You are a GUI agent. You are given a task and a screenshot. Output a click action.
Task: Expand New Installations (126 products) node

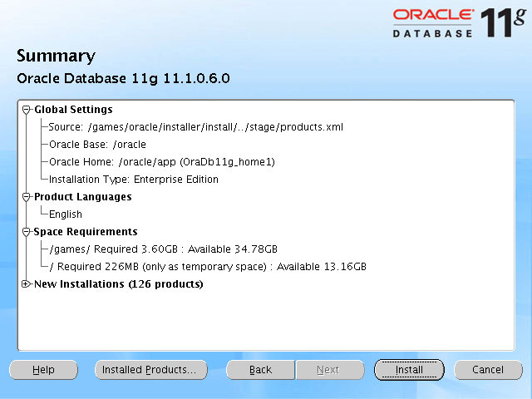pyautogui.click(x=26, y=284)
